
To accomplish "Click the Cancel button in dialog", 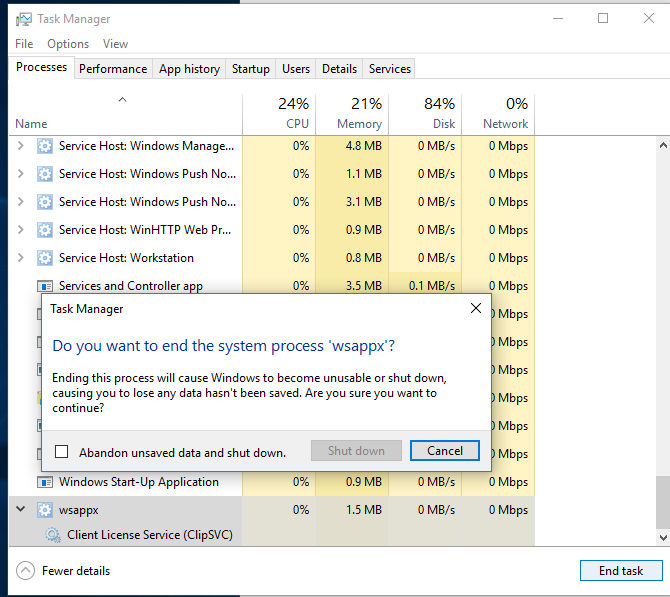I will (445, 451).
